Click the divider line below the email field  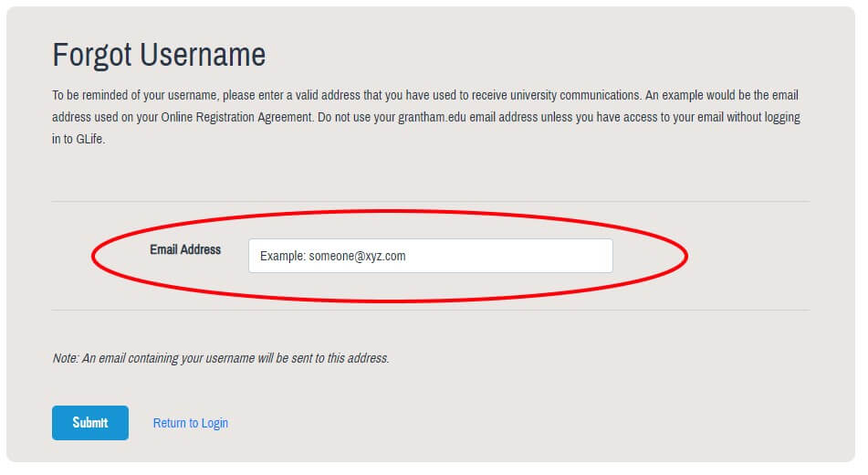[430, 311]
